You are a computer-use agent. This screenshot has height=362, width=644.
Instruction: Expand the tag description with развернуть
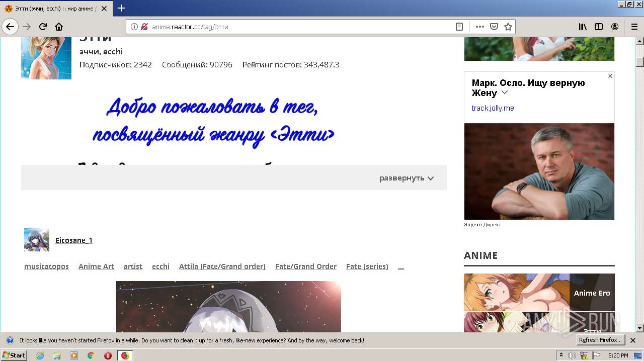pyautogui.click(x=407, y=178)
